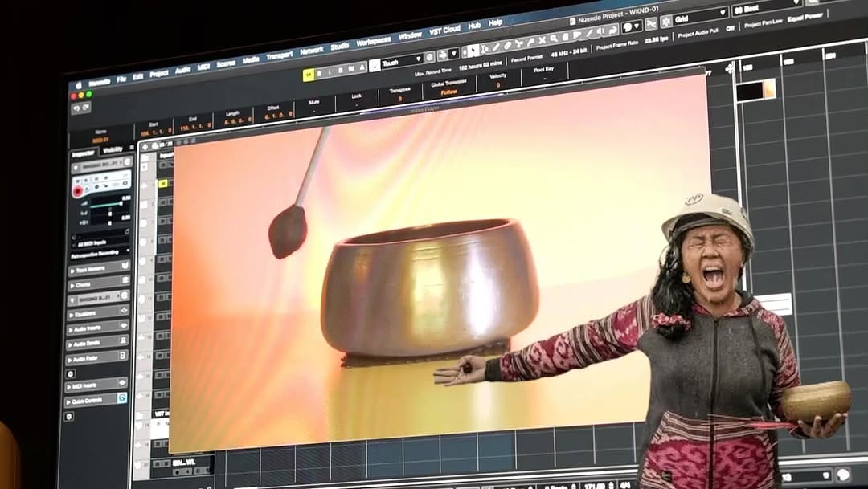Select the Mute X tool
Viewport: 868px width, 489px height.
[542, 40]
